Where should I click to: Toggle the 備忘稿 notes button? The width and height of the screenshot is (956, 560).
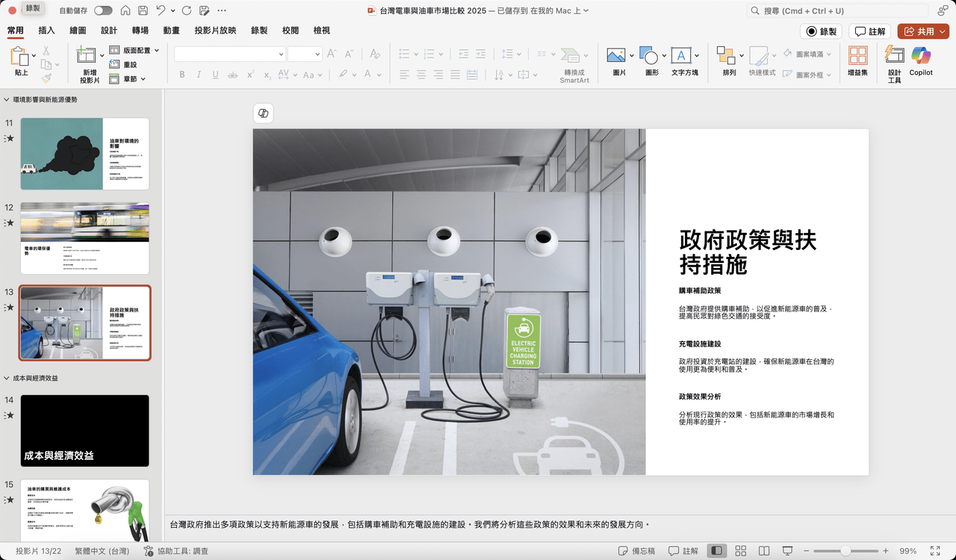(x=636, y=551)
